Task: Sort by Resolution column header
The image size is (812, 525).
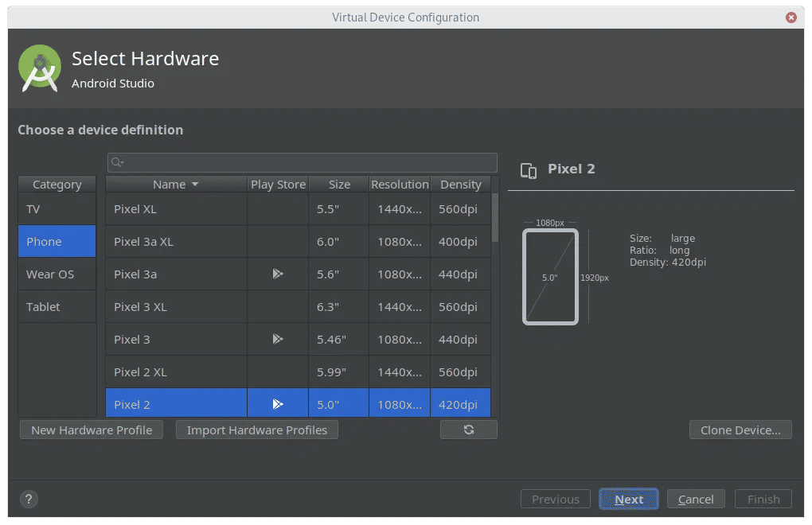Action: (400, 184)
